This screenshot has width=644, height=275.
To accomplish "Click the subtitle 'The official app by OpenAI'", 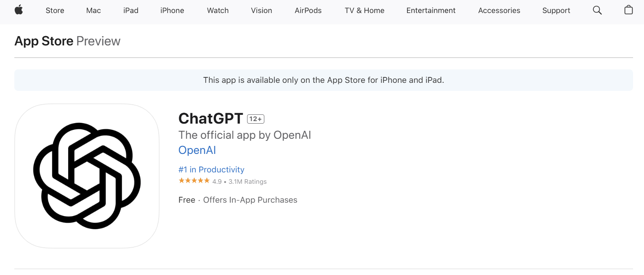I will point(245,135).
